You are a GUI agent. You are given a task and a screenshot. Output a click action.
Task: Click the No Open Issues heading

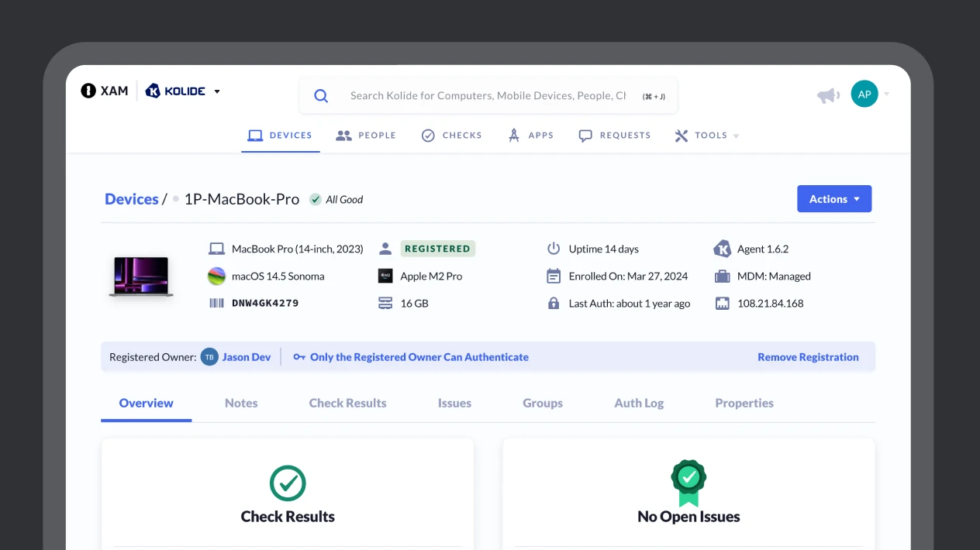[x=688, y=517]
